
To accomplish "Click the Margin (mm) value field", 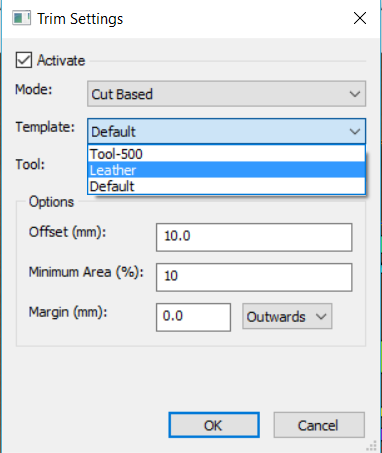I will [x=193, y=317].
